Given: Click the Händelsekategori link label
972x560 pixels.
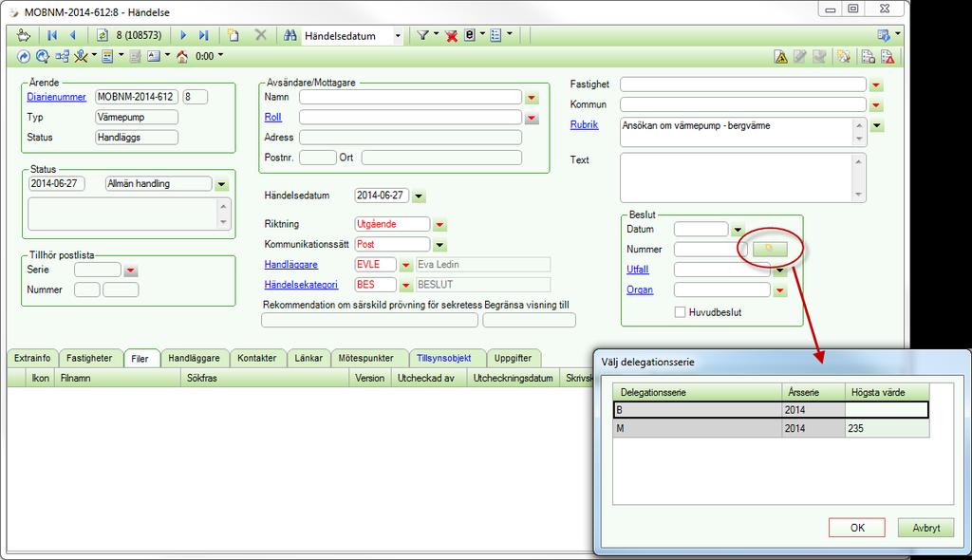Looking at the screenshot, I should tap(301, 285).
